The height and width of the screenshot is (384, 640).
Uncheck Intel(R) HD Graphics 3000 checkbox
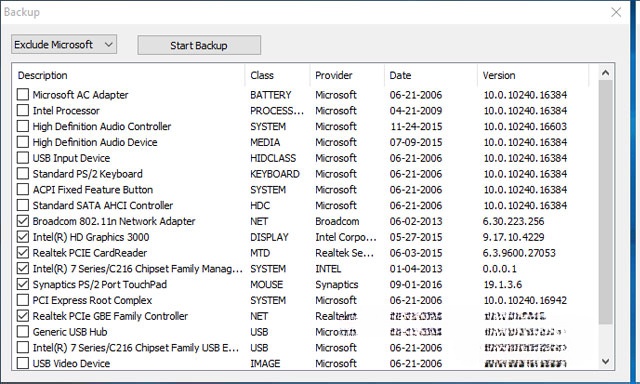point(23,237)
